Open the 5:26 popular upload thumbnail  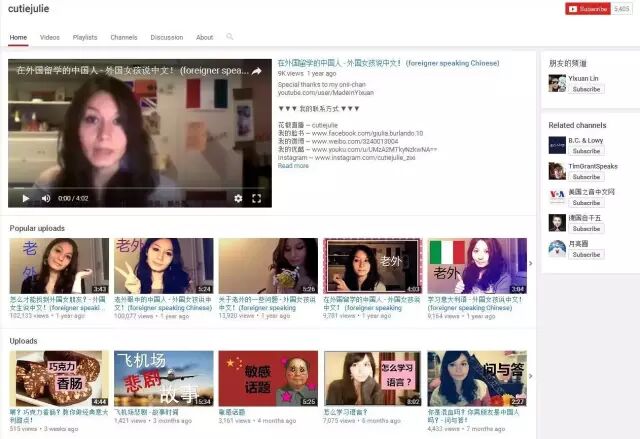pos(268,266)
